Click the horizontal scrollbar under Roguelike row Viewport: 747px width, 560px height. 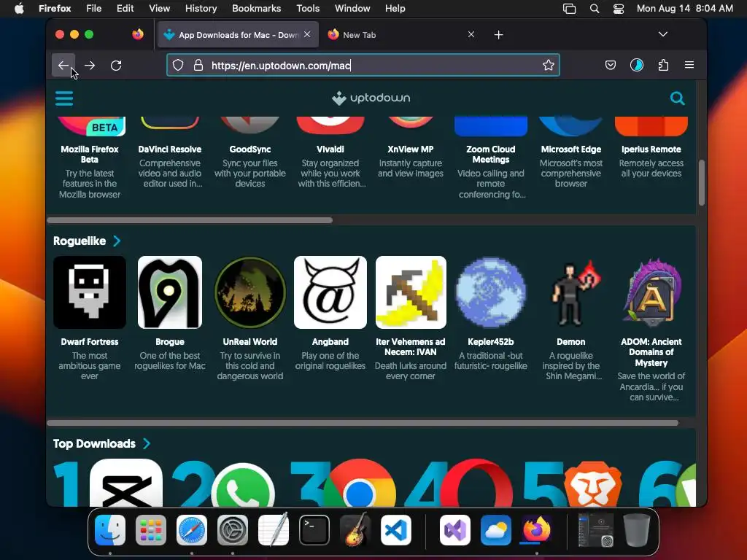coord(363,423)
